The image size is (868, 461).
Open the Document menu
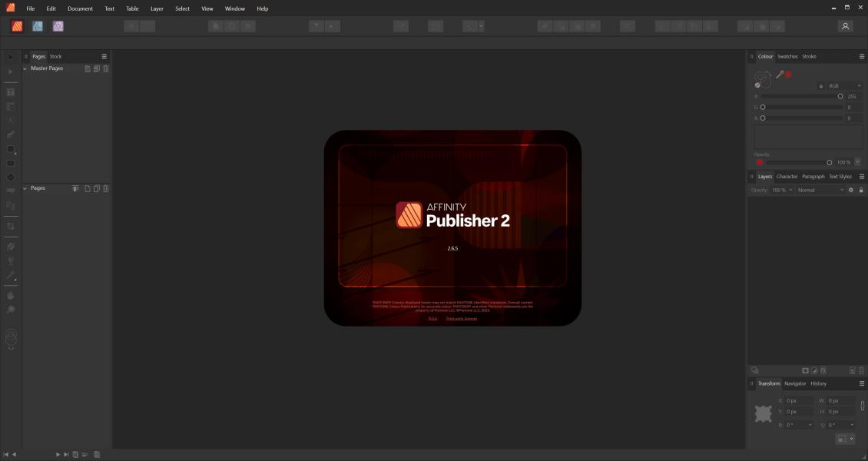80,8
